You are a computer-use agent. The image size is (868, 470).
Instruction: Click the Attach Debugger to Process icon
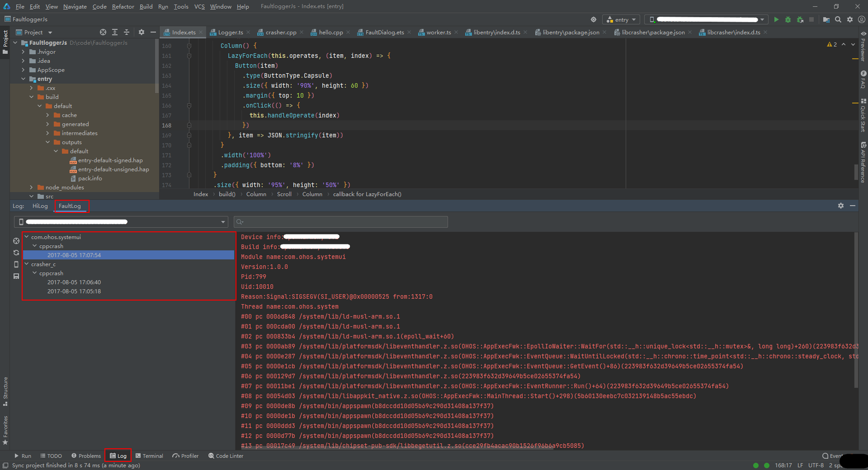800,19
